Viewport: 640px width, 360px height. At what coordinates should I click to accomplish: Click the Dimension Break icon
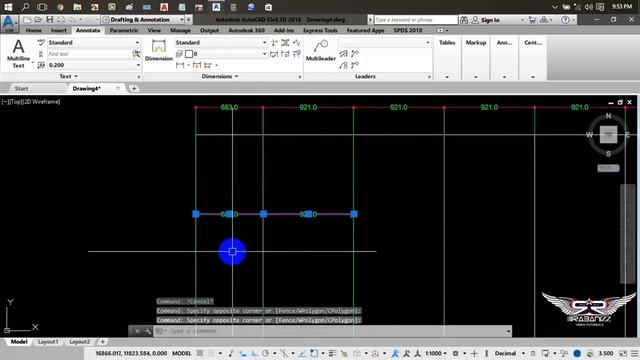point(274,42)
